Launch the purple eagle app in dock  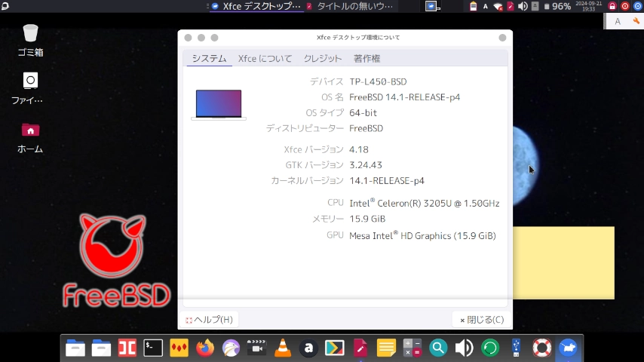pyautogui.click(x=231, y=348)
